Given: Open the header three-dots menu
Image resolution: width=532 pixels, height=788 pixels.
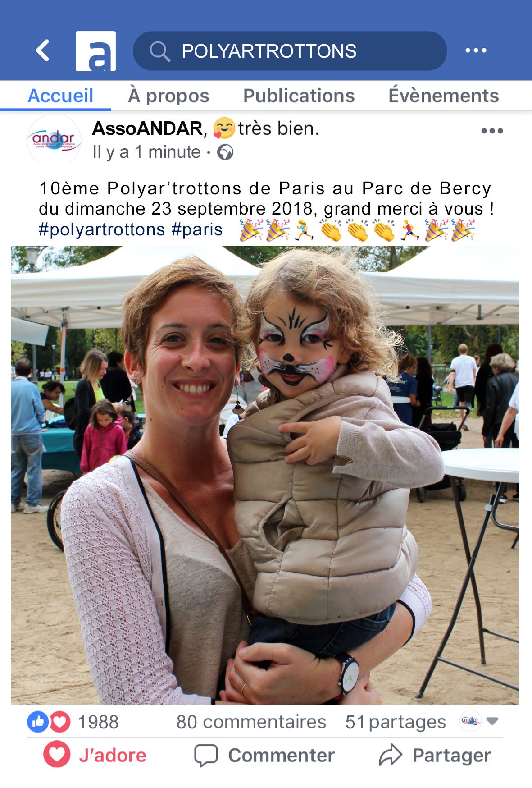Looking at the screenshot, I should pos(476,50).
